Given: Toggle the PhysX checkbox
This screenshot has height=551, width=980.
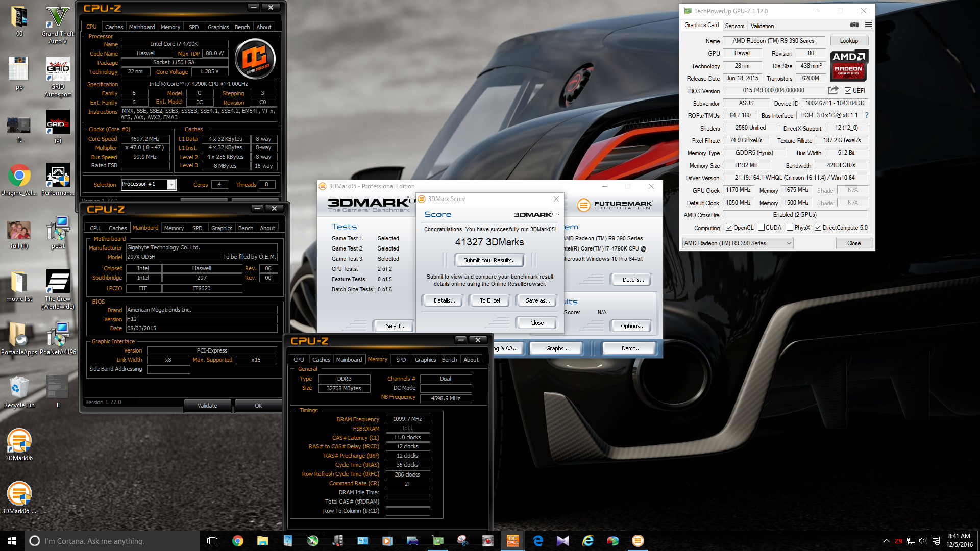Looking at the screenshot, I should point(790,228).
